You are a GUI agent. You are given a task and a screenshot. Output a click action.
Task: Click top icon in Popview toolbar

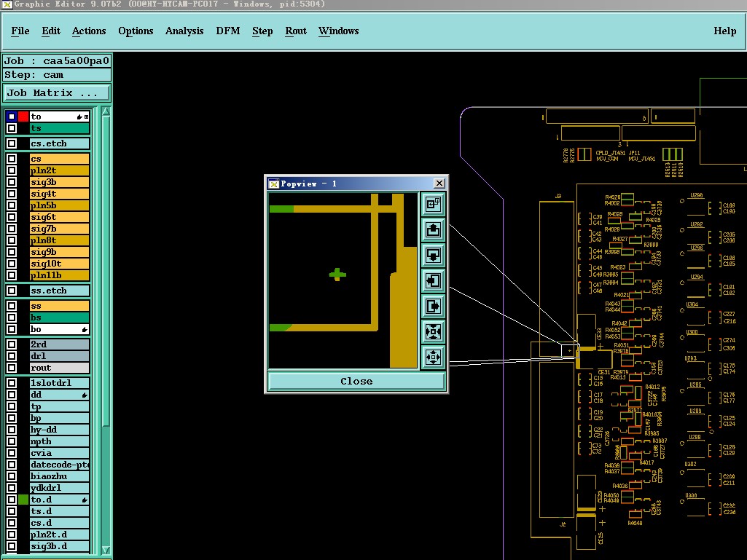[x=433, y=205]
